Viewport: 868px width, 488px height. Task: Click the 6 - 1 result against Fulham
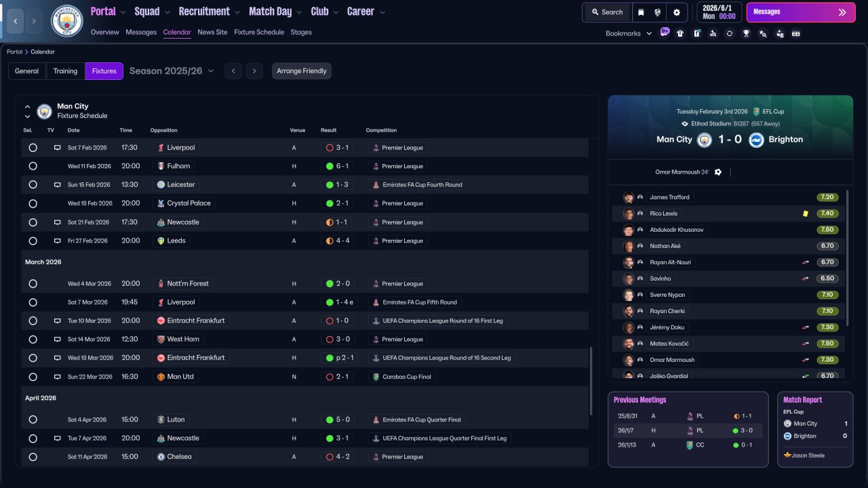point(337,166)
